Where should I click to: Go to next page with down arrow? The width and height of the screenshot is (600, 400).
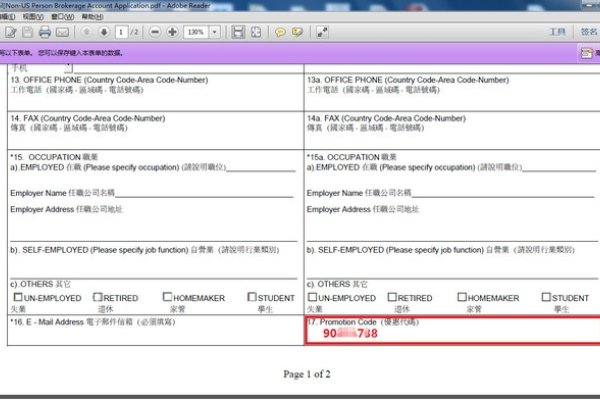[x=105, y=33]
